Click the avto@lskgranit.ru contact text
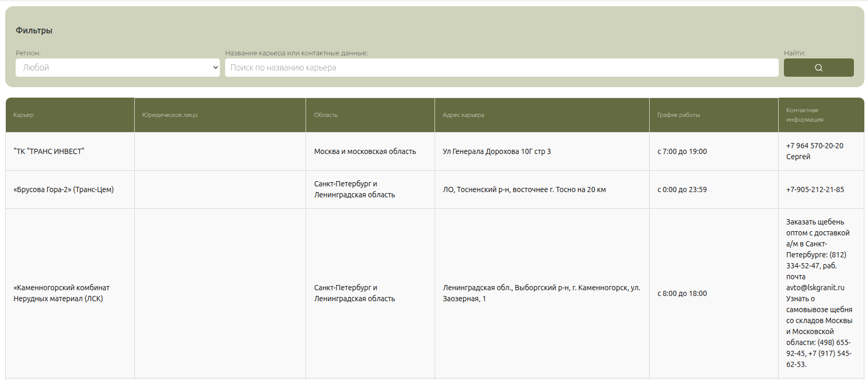 [x=815, y=288]
